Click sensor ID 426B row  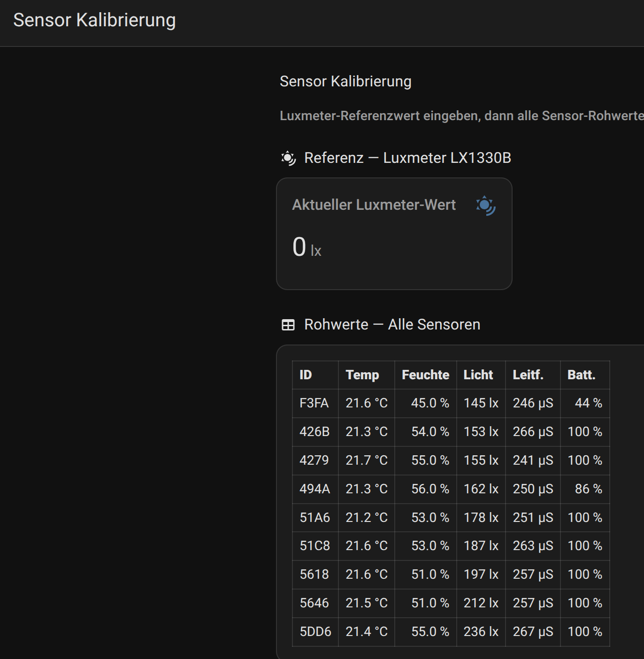[314, 432]
